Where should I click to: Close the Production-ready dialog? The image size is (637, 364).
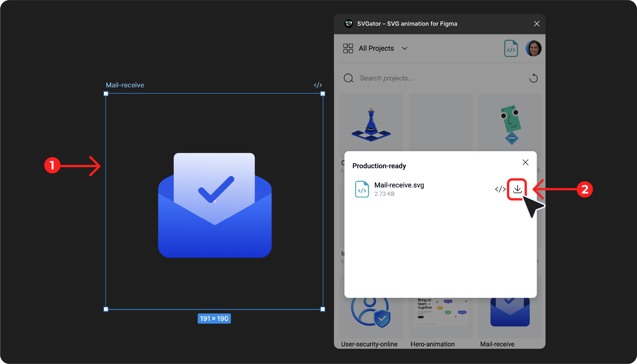click(525, 163)
